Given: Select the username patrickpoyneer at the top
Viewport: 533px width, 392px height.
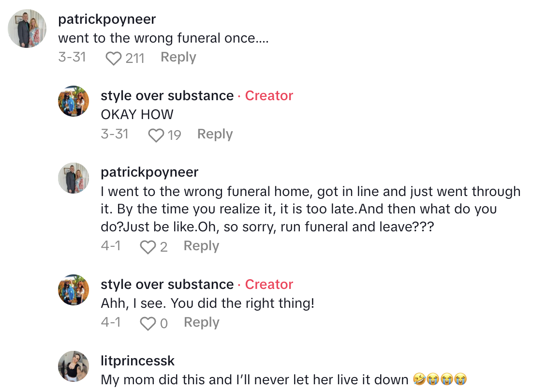Looking at the screenshot, I should pos(107,19).
